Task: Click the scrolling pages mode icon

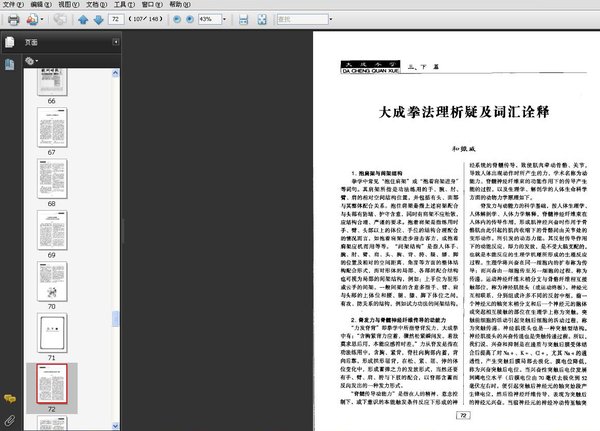Action: point(243,20)
